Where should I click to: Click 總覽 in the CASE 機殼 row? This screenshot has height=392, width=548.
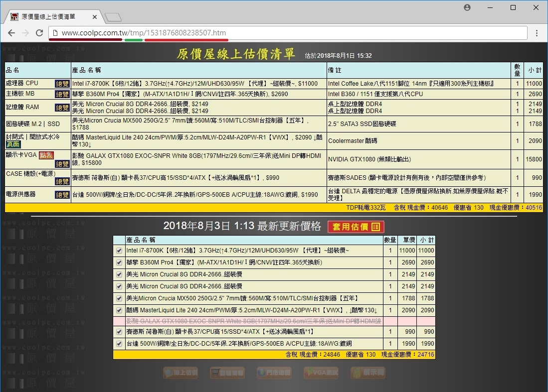[62, 181]
